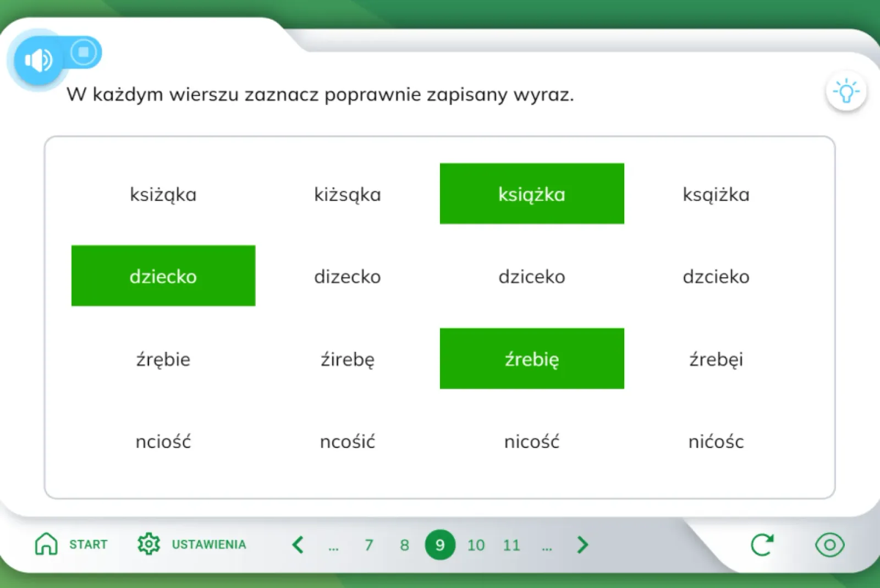The width and height of the screenshot is (880, 588).
Task: Play the audio with the speaker icon
Action: pyautogui.click(x=38, y=60)
